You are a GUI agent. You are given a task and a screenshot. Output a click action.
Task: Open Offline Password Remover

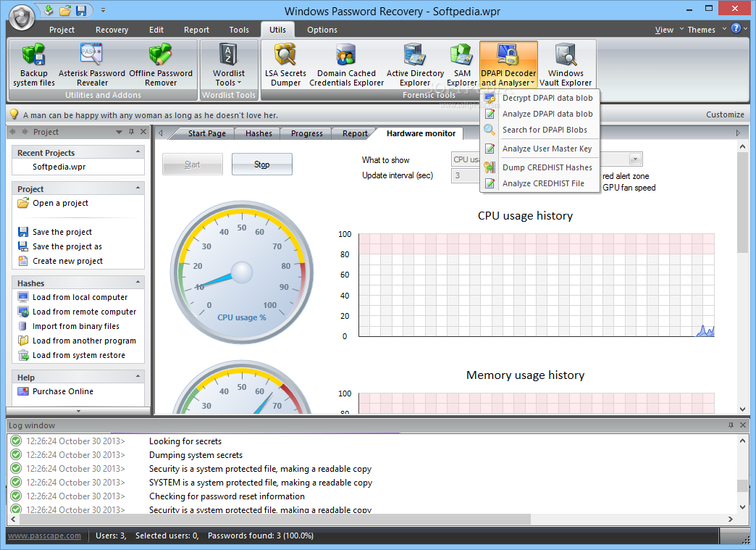tap(161, 64)
